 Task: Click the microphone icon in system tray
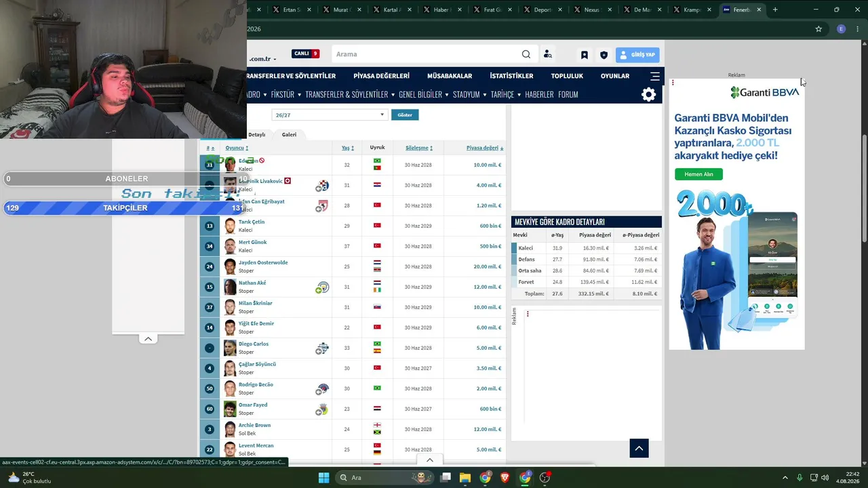[x=800, y=478]
